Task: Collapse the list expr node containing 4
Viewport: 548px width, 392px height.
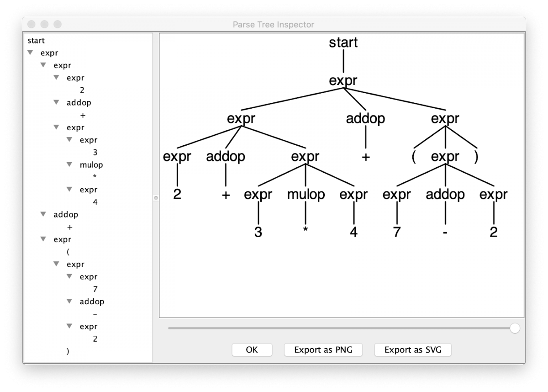Action: pos(69,189)
